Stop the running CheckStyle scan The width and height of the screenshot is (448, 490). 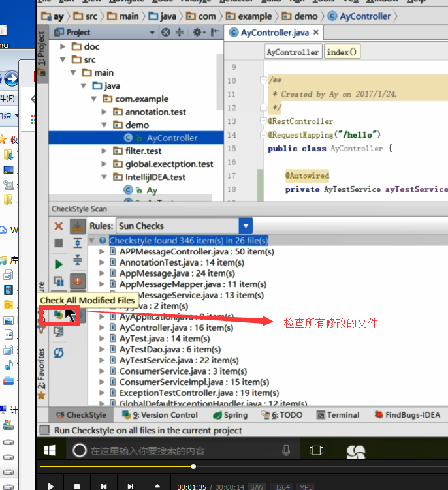[59, 243]
